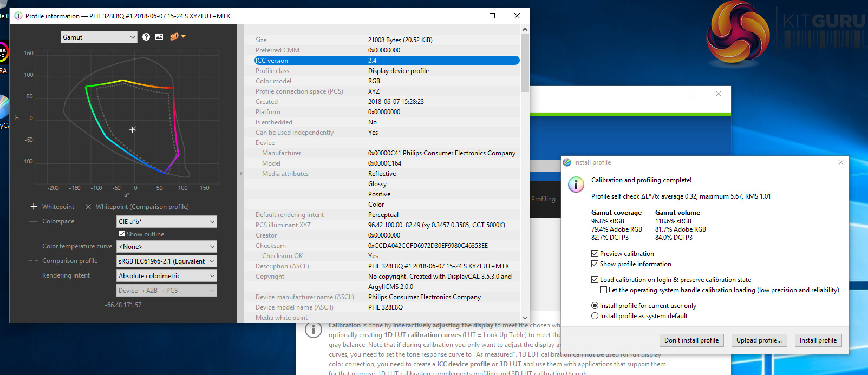868x375 pixels.
Task: Open the Gamut plot type dropdown
Action: pos(99,37)
